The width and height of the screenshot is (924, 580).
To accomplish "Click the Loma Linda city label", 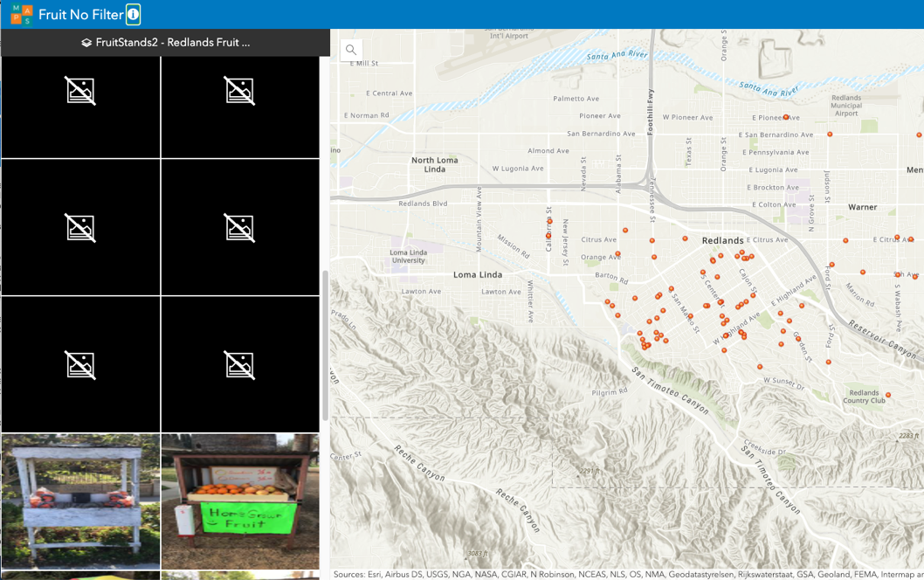I will click(478, 274).
